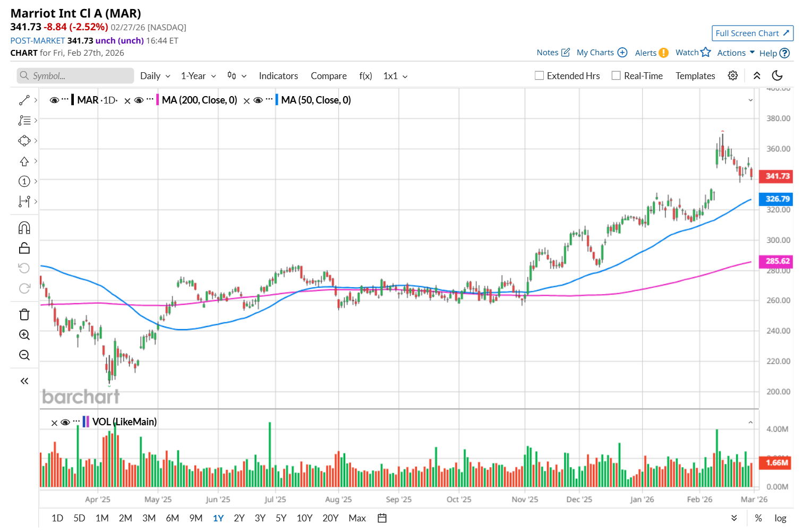
Task: Open the Daily interval dropdown
Action: tap(155, 76)
